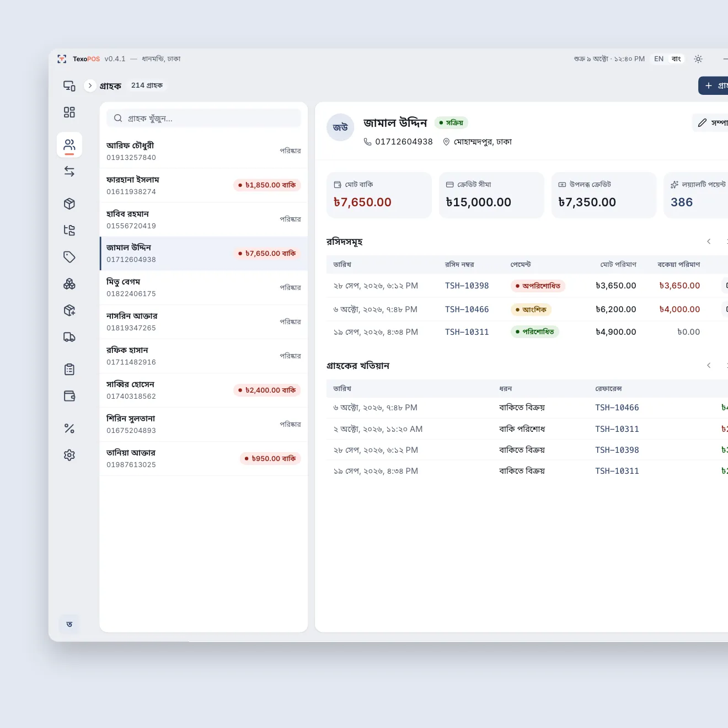Click the add customer plus button

pyautogui.click(x=713, y=85)
